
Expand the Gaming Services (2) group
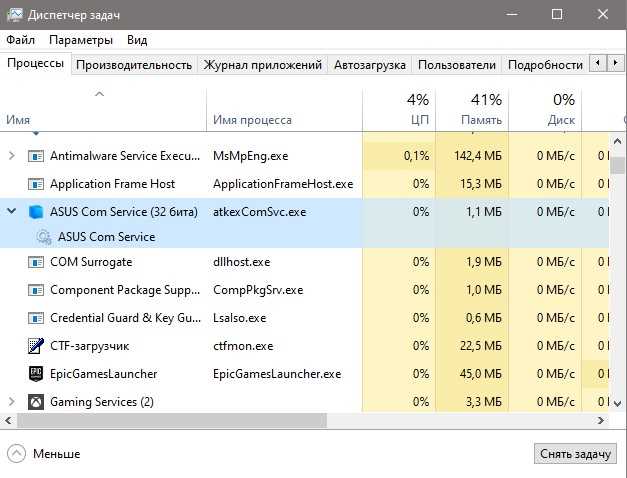(12, 402)
